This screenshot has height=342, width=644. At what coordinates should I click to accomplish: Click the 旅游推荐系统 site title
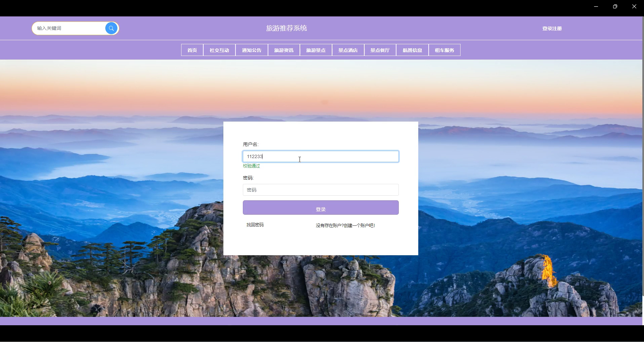(x=286, y=28)
